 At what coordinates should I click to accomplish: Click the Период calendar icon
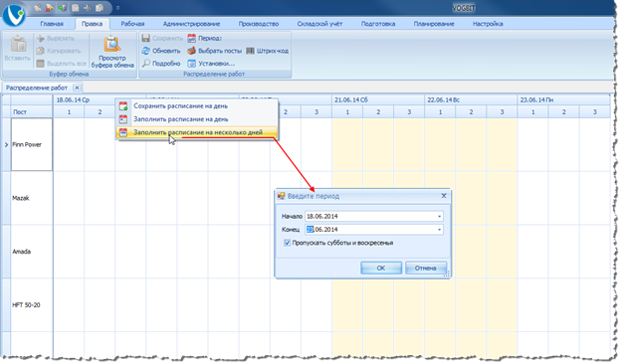[x=192, y=38]
